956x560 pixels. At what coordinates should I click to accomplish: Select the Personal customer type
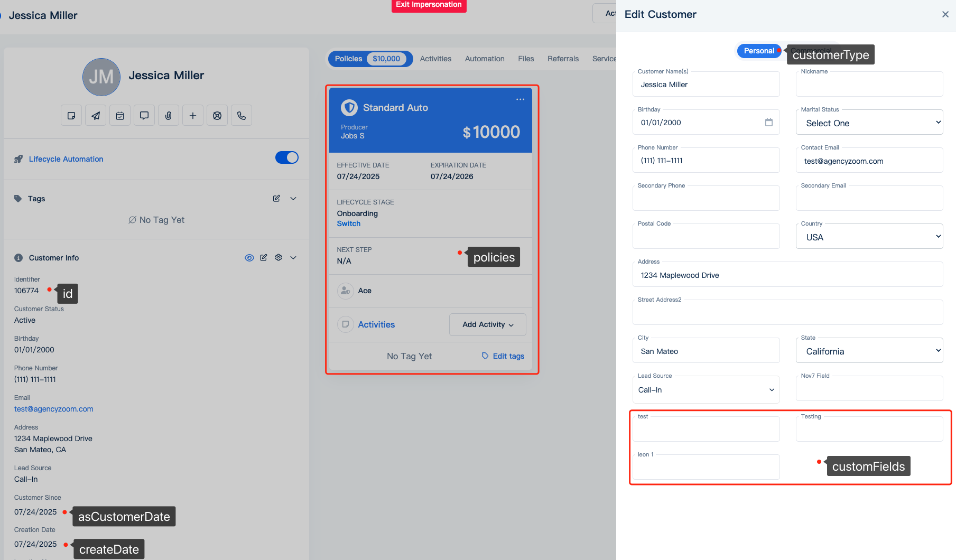coord(759,51)
